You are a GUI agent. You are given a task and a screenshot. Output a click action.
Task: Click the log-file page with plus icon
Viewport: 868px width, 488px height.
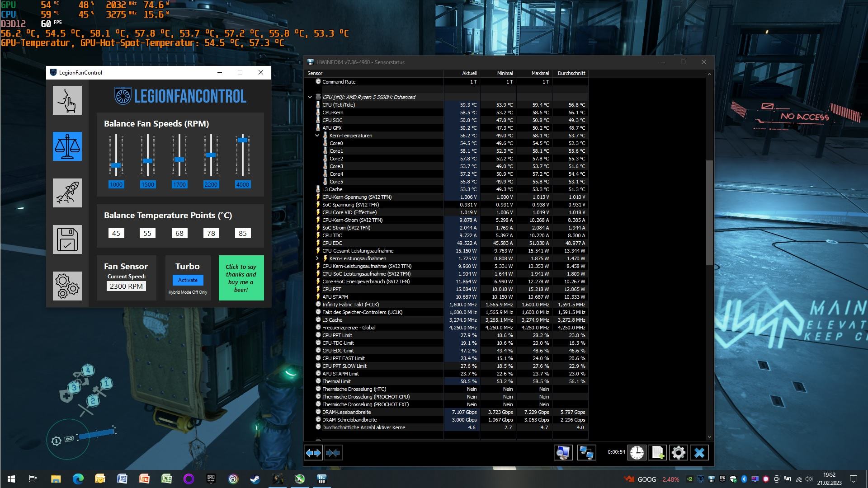tap(658, 452)
